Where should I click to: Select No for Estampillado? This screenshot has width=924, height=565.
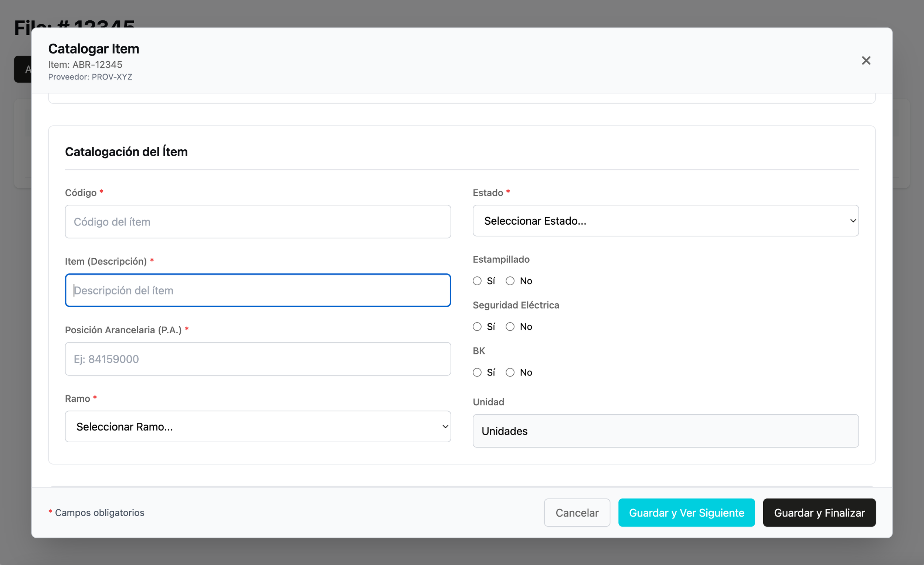(x=510, y=281)
